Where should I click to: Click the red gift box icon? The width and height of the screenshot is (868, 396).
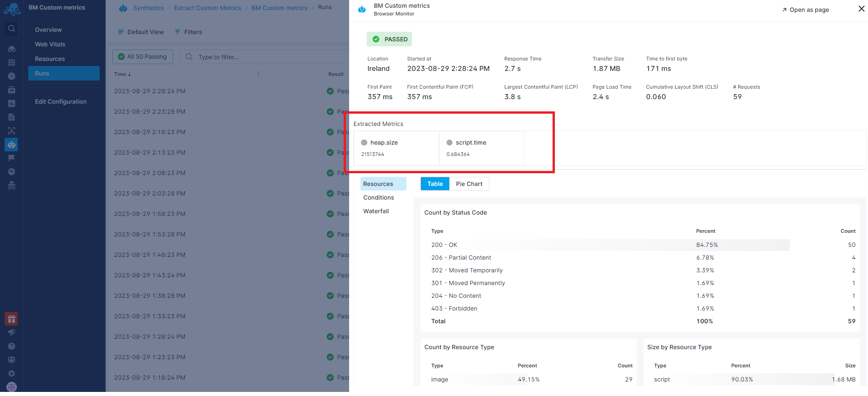[11, 319]
